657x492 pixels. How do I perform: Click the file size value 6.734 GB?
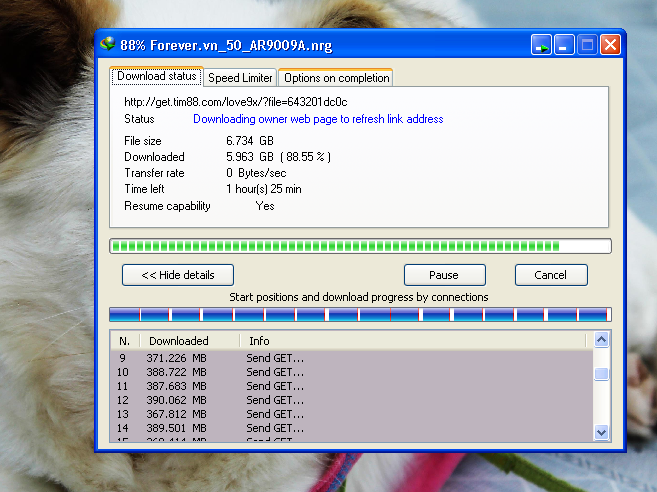tap(250, 141)
